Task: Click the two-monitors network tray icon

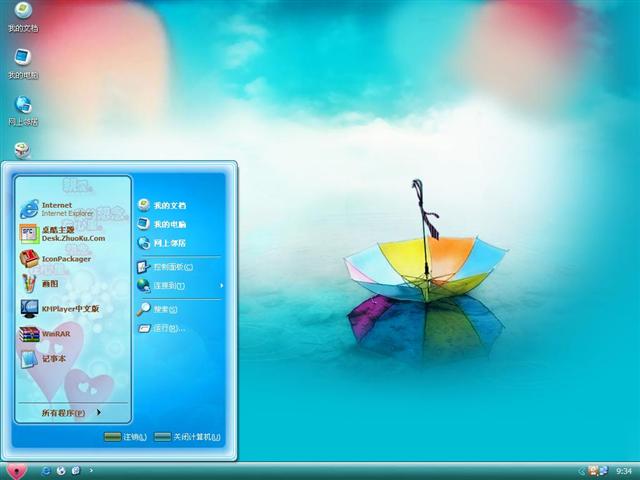Action: tap(603, 471)
